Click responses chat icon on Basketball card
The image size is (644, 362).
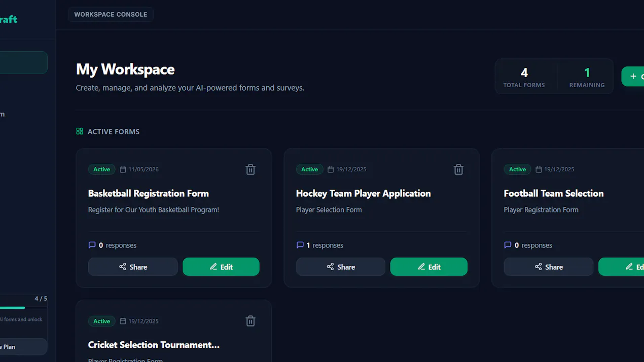[x=92, y=245]
